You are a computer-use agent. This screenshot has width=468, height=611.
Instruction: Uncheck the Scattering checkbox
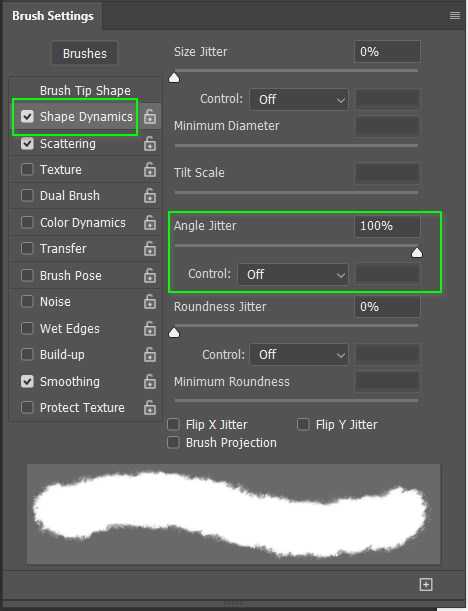27,143
